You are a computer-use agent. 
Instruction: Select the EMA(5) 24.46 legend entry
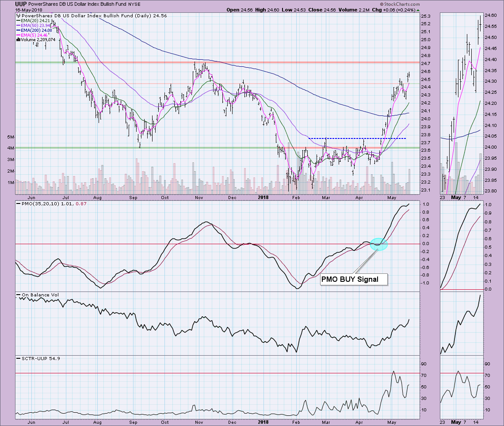click(x=32, y=35)
